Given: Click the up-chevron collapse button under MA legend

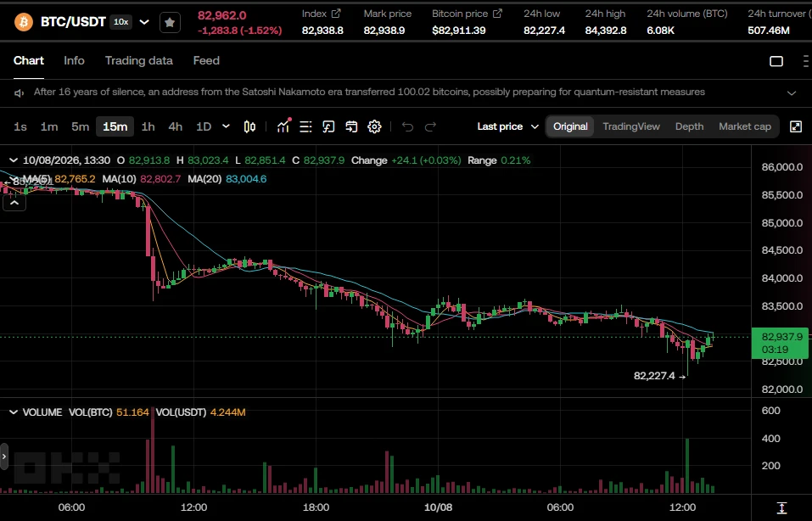Looking at the screenshot, I should click(x=14, y=203).
